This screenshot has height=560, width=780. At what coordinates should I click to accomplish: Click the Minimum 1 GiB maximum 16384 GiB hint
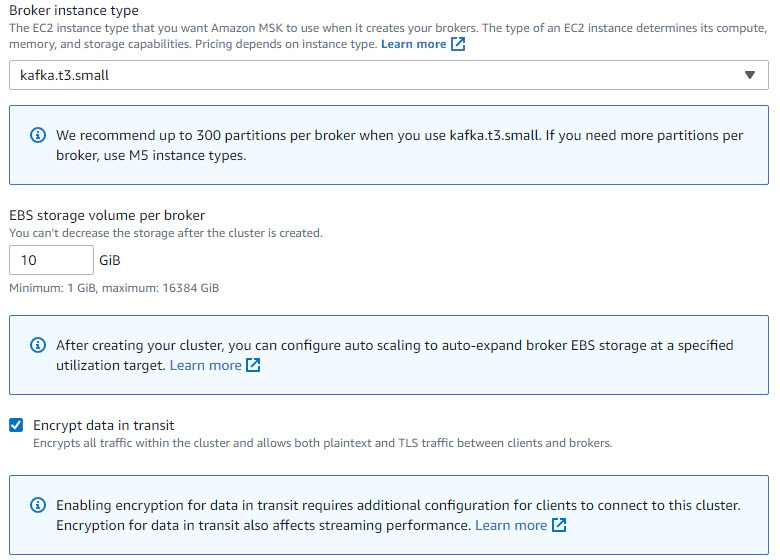click(x=114, y=288)
